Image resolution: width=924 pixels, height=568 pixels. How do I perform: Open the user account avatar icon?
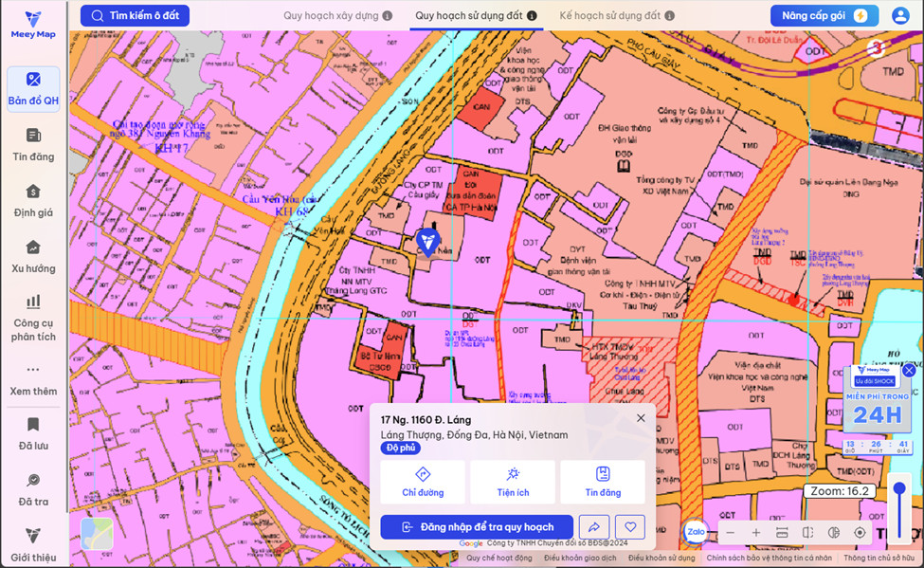(899, 16)
